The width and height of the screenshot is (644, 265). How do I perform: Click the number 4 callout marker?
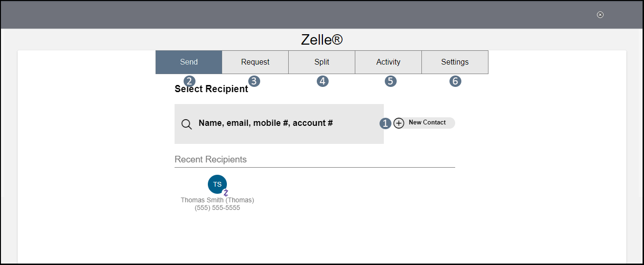(x=322, y=81)
